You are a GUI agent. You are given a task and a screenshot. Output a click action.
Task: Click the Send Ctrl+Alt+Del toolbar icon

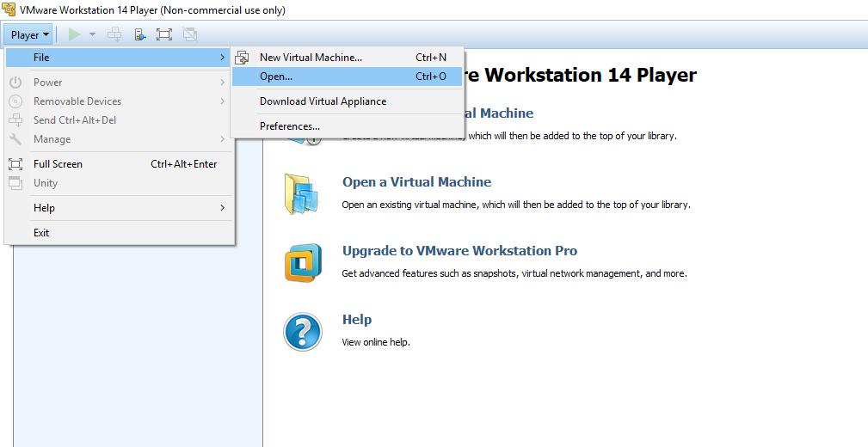pyautogui.click(x=114, y=35)
